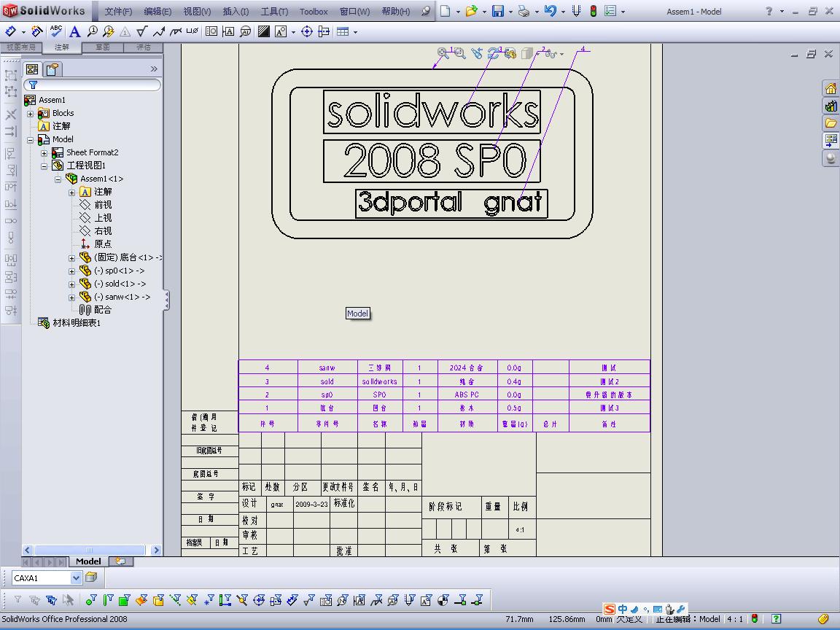The height and width of the screenshot is (630, 840).
Task: Collapse the Assem1<1> node
Action: tap(58, 179)
